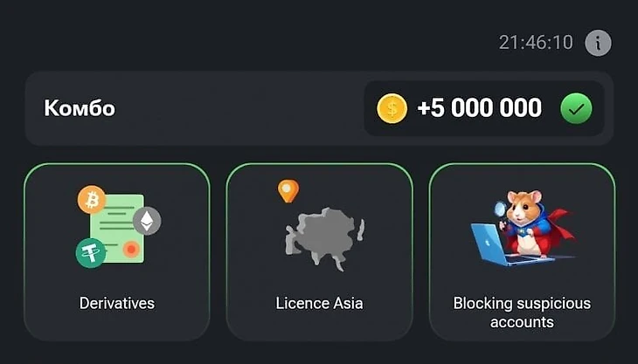Click the Derivatives label text
This screenshot has height=364, width=638.
pyautogui.click(x=117, y=303)
